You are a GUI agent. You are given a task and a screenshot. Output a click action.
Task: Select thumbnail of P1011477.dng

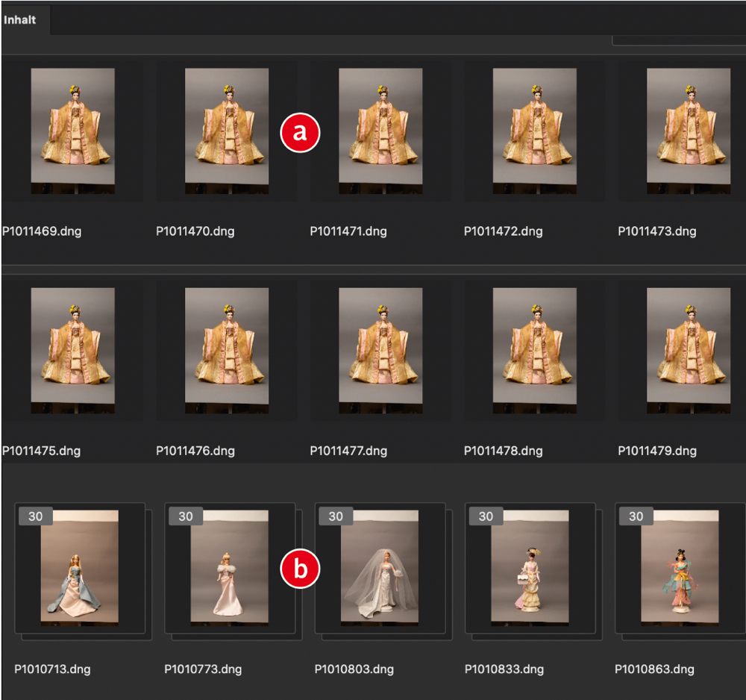380,350
